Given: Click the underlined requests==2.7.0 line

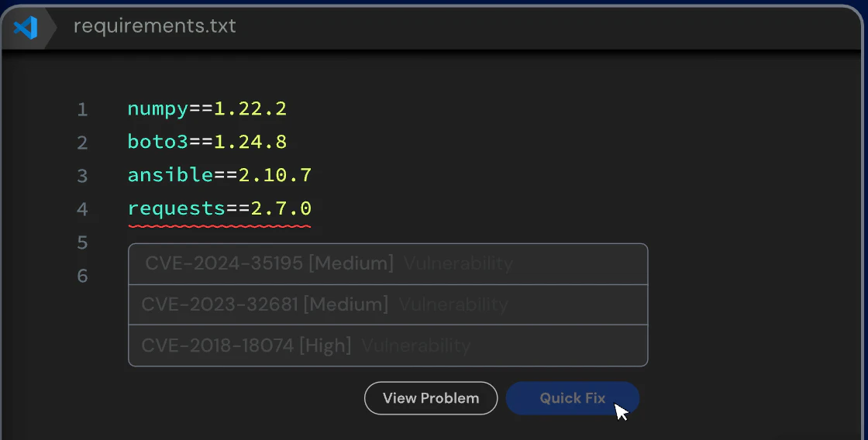Looking at the screenshot, I should 220,209.
